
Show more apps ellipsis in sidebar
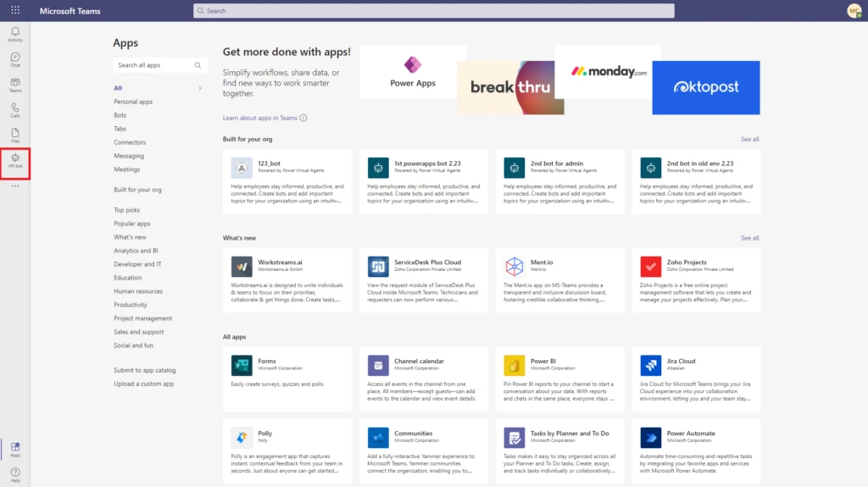(x=15, y=186)
